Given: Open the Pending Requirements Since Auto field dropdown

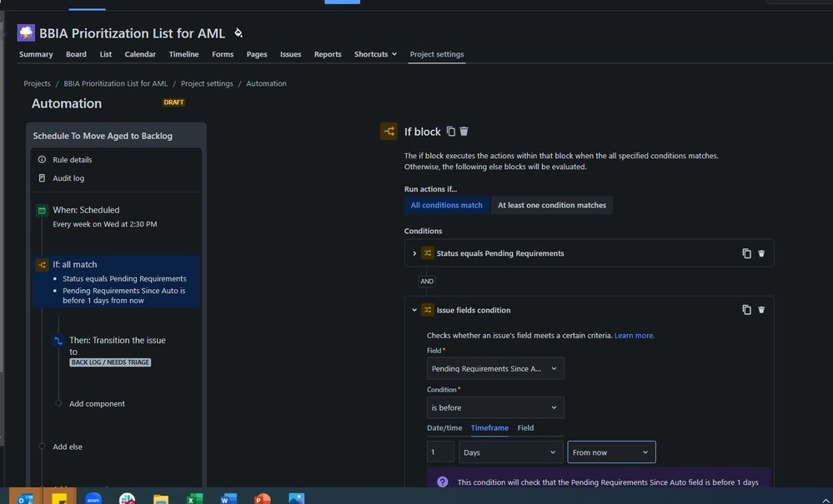Looking at the screenshot, I should coord(495,369).
